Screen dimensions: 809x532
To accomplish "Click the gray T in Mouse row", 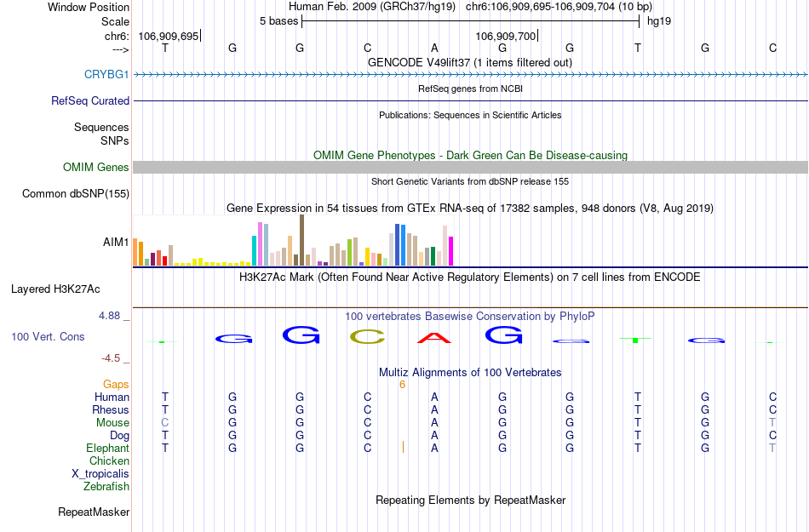I will click(772, 423).
